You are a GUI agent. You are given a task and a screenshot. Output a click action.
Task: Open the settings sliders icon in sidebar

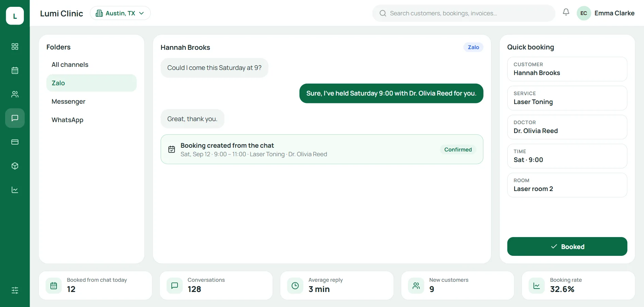tap(15, 290)
